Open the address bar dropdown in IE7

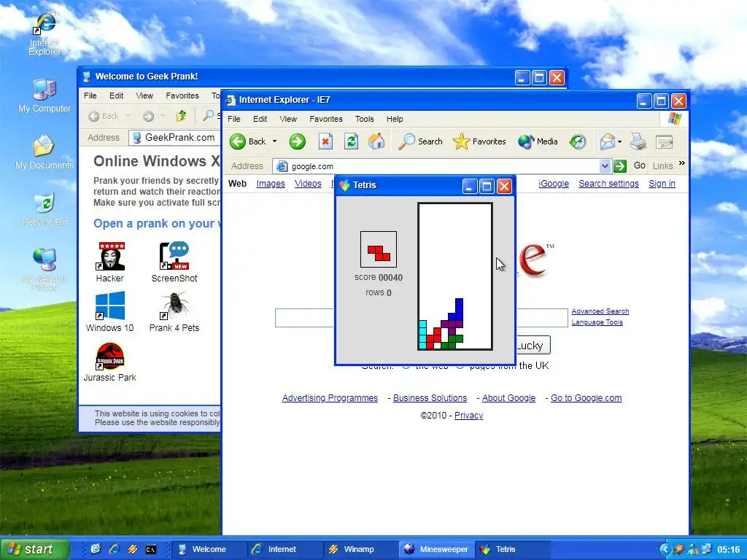(x=605, y=166)
